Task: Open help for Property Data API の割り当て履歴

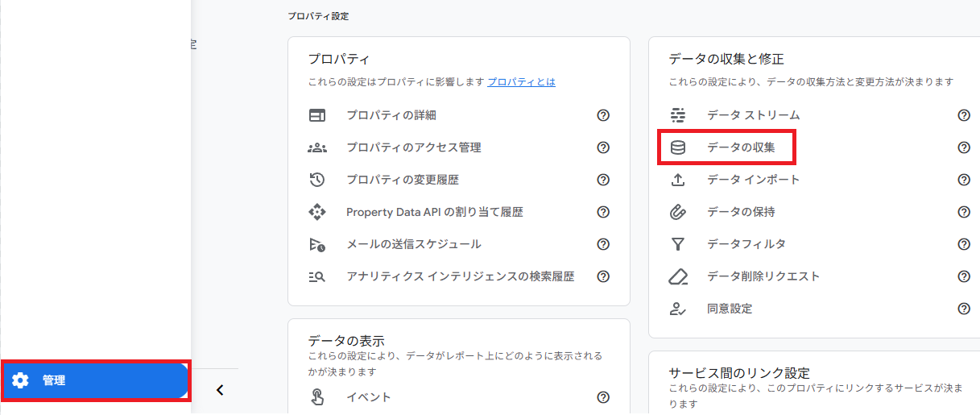Action: tap(603, 212)
